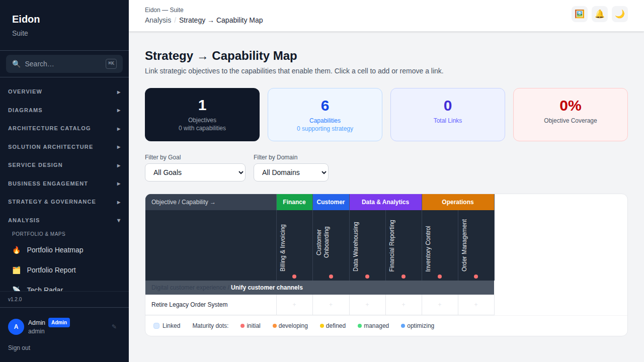The image size is (644, 362).
Task: Collapse the Analysis section
Action: (64, 220)
